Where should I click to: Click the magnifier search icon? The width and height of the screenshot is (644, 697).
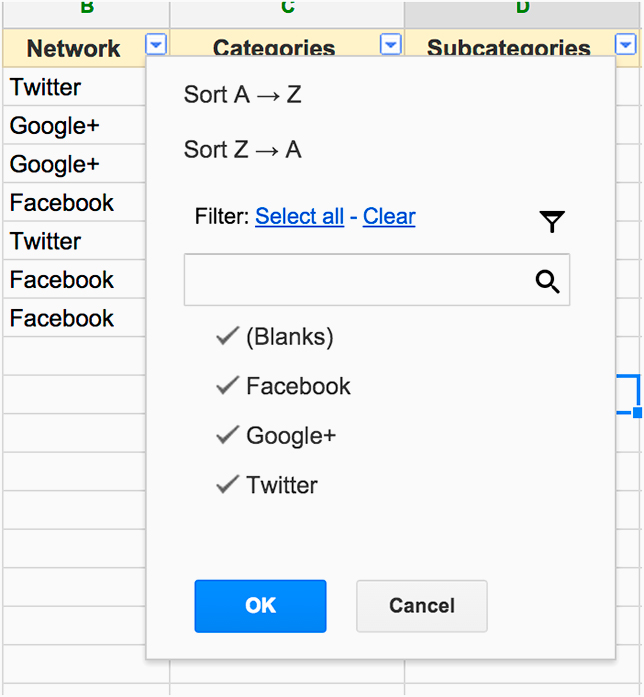[x=547, y=281]
